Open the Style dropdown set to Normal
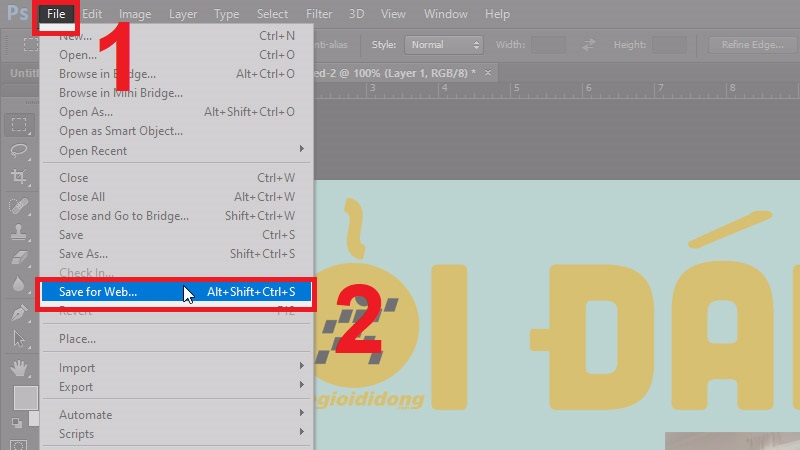Screen dimensions: 800x450 443,45
